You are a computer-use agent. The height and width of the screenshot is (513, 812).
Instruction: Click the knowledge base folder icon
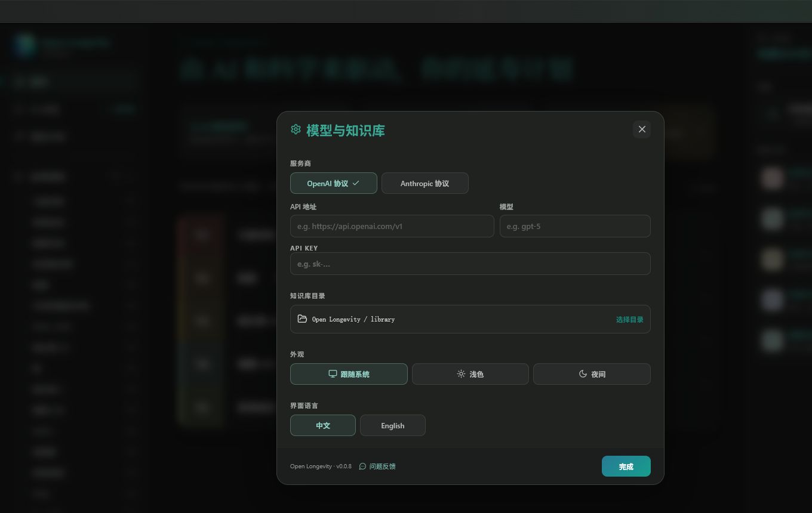click(x=302, y=319)
